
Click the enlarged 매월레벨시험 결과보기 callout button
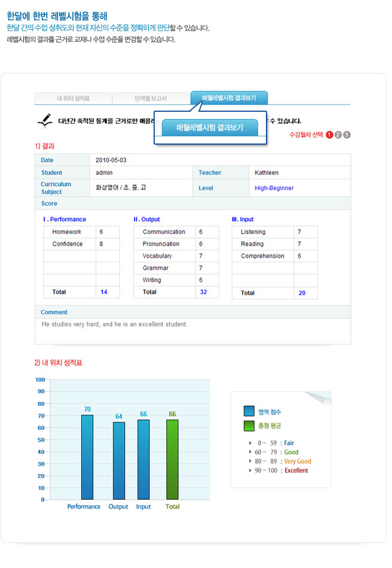tap(210, 127)
